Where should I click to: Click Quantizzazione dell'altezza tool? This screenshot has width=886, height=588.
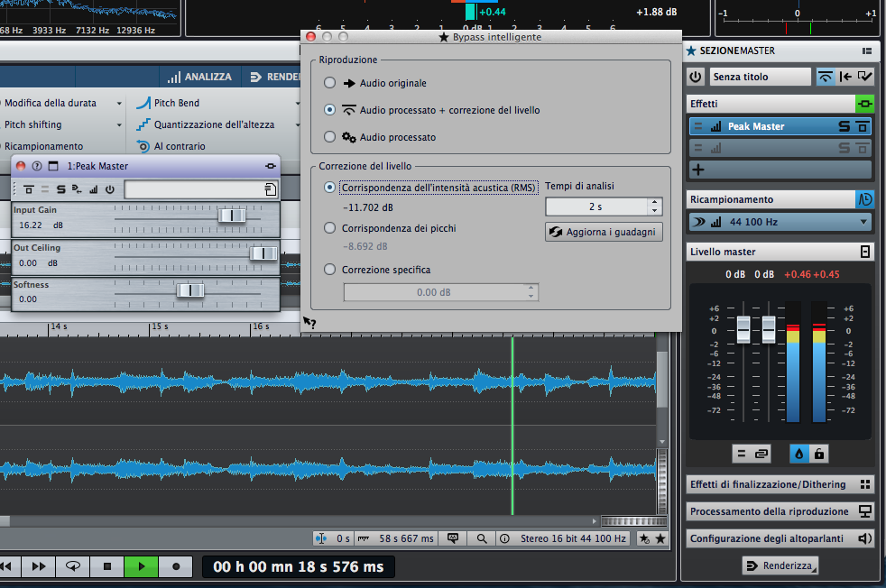click(x=206, y=124)
